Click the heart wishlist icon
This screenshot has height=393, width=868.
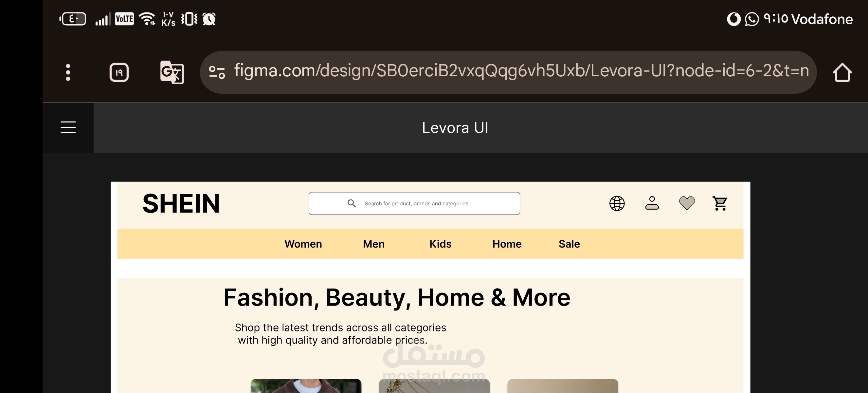[x=687, y=203]
